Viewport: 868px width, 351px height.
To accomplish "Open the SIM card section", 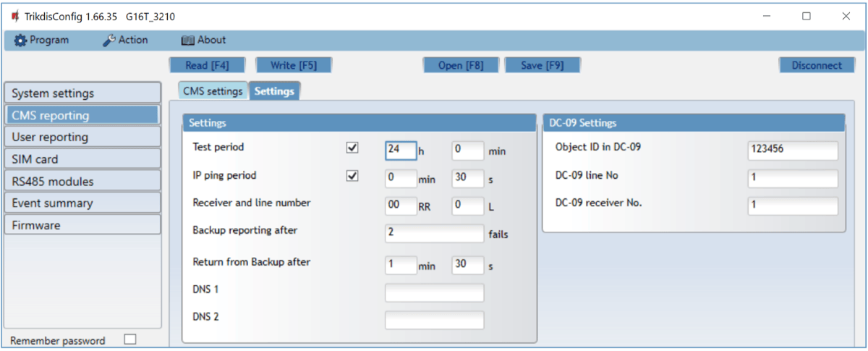I will [82, 159].
